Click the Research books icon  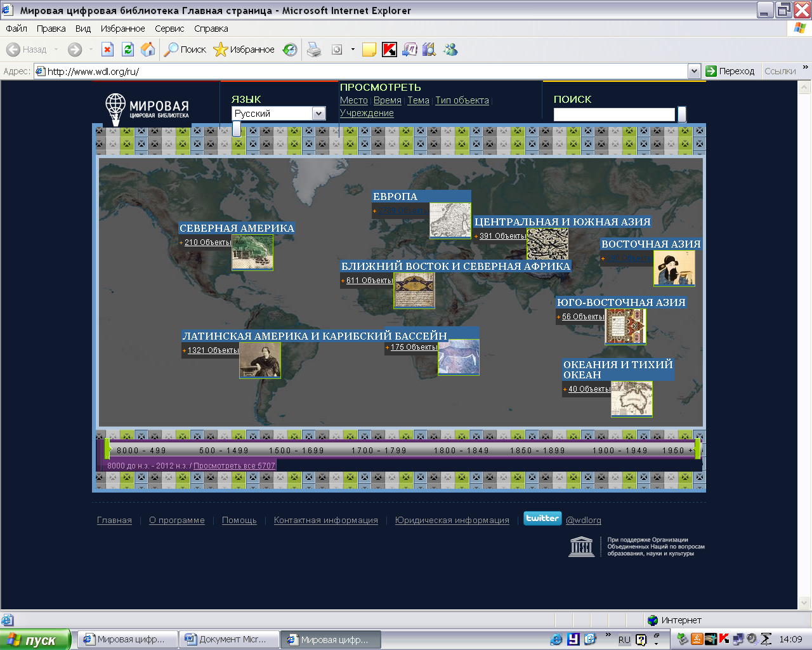coord(429,50)
